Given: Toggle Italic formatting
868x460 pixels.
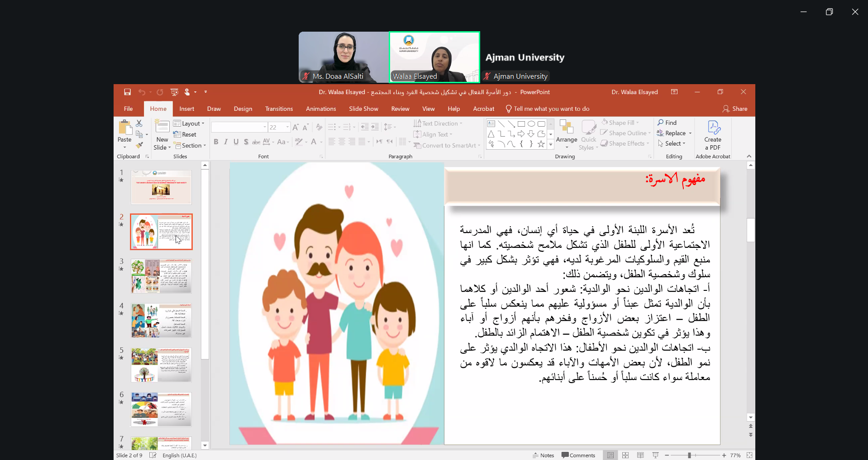Looking at the screenshot, I should coord(226,142).
